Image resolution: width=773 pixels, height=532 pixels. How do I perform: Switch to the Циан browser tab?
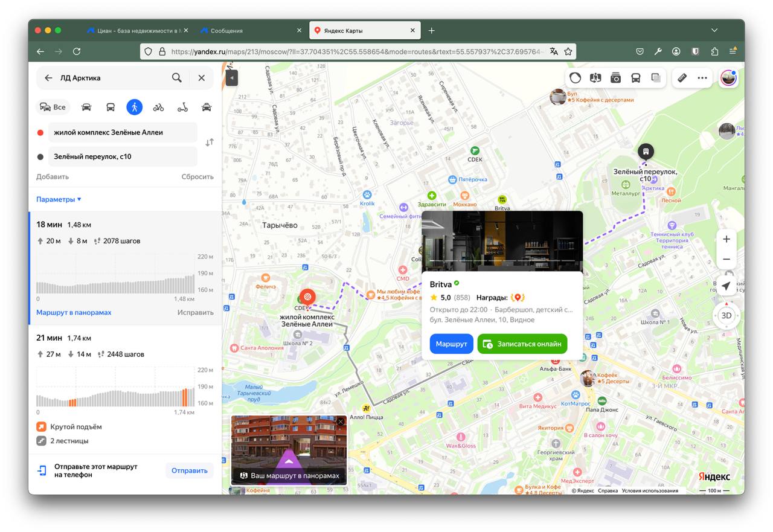pos(138,30)
